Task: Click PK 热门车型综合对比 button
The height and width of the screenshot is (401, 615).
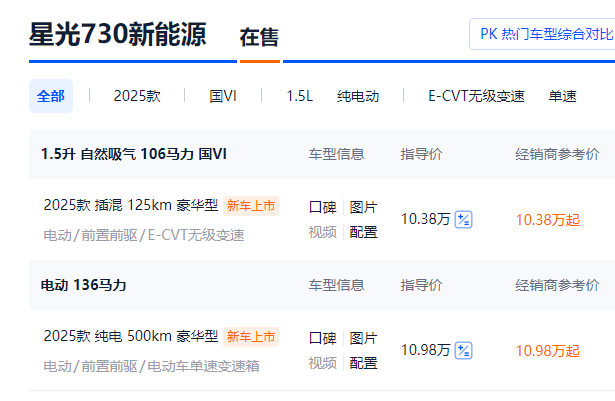Action: coord(545,33)
